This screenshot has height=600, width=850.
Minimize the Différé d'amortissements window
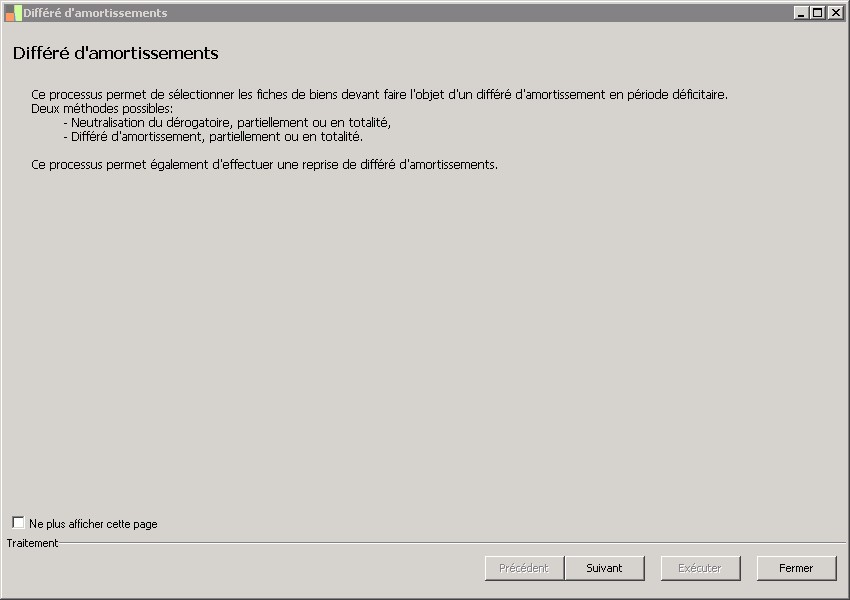[x=801, y=13]
